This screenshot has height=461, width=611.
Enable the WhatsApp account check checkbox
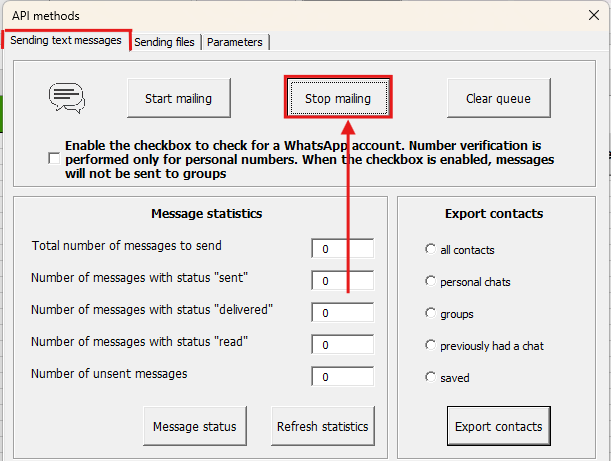53,159
